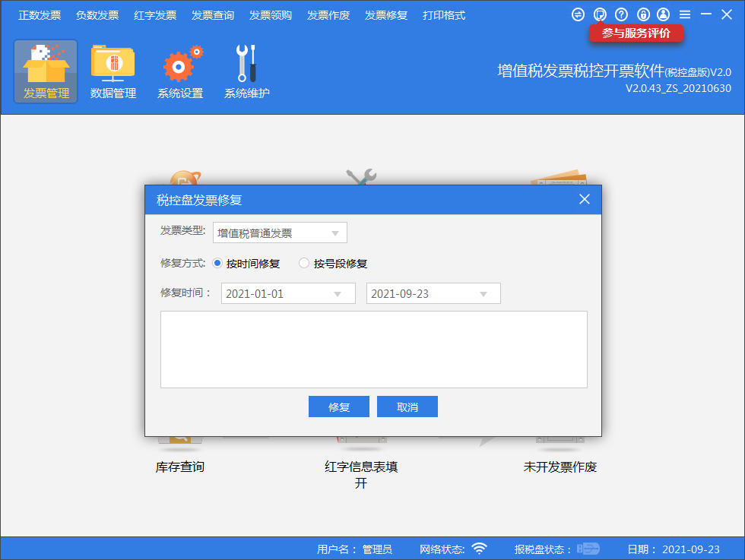The width and height of the screenshot is (745, 560).
Task: Open the 正数发票 menu
Action: tap(40, 15)
